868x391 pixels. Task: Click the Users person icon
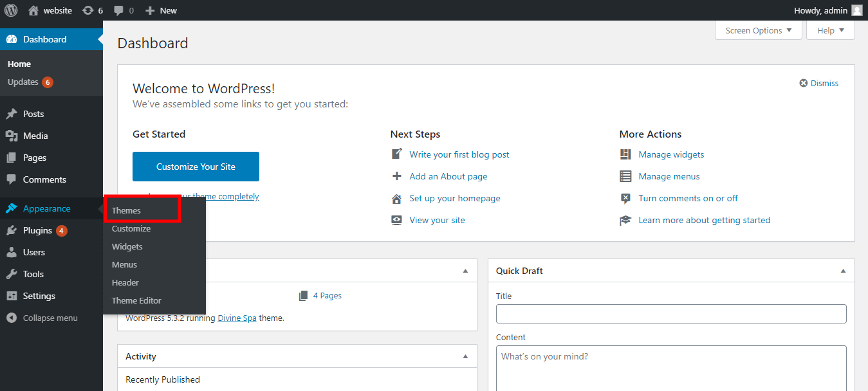(x=12, y=252)
